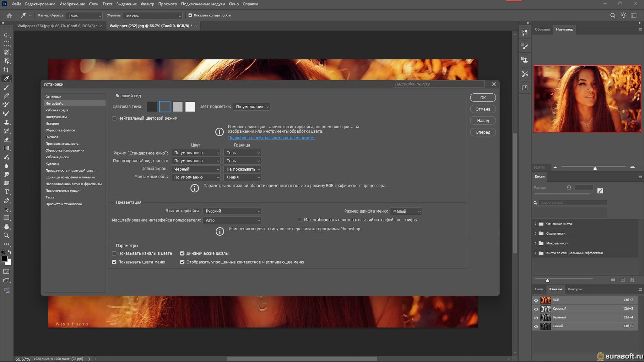
Task: Open the Изображение menu
Action: coord(72,4)
